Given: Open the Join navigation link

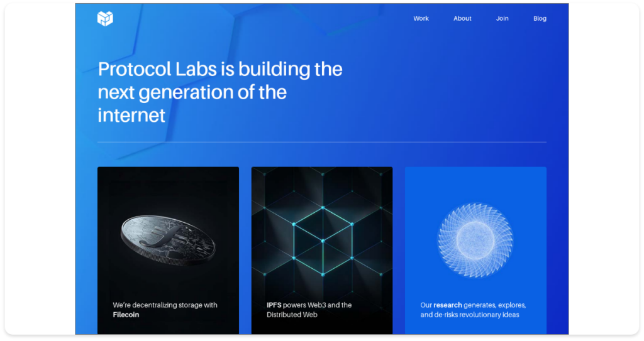Looking at the screenshot, I should 502,18.
